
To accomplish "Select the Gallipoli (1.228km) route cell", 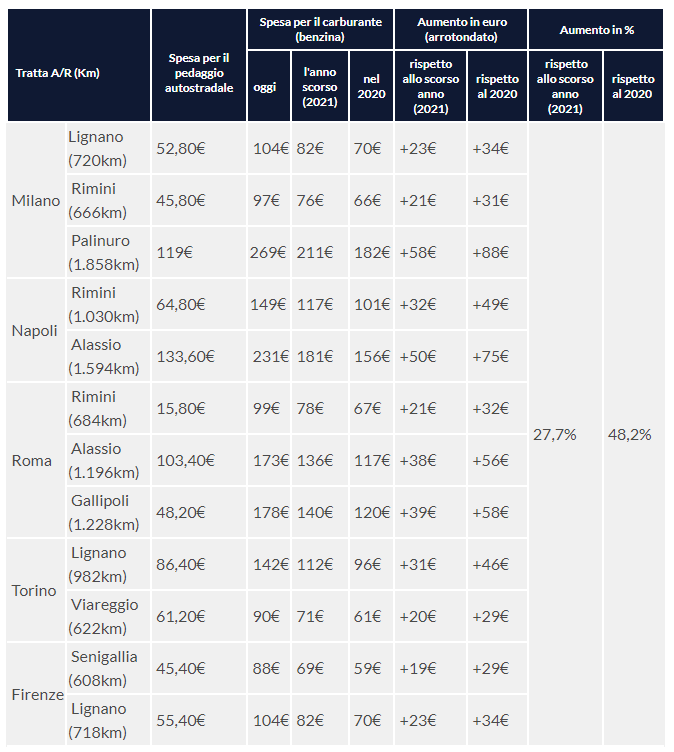I will [x=103, y=512].
